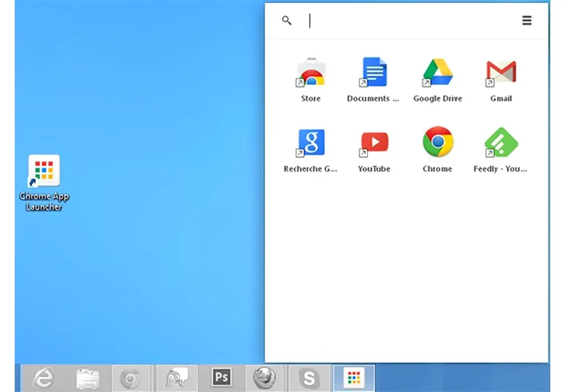This screenshot has width=565, height=392.
Task: Open the launcher hamburger menu
Action: (x=527, y=21)
